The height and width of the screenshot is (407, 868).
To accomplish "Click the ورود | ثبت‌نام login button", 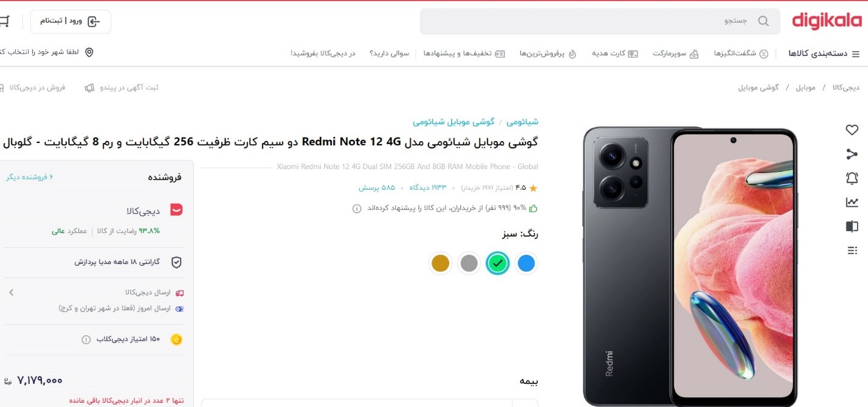I will click(x=71, y=21).
